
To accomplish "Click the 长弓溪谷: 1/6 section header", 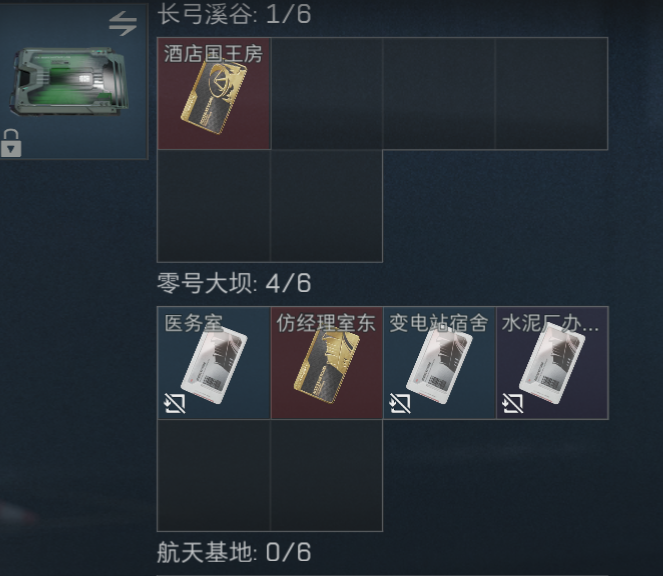I will pos(234,14).
